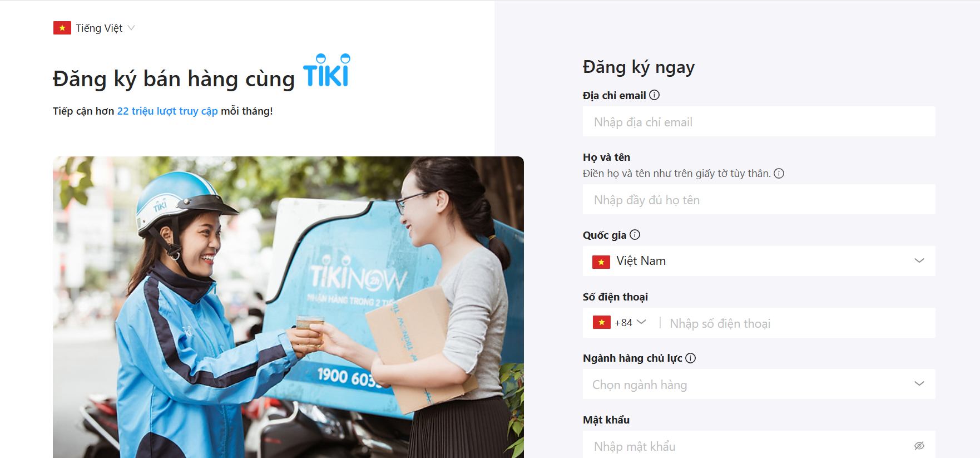Focus the Nhập địa chỉ email field

click(x=759, y=121)
